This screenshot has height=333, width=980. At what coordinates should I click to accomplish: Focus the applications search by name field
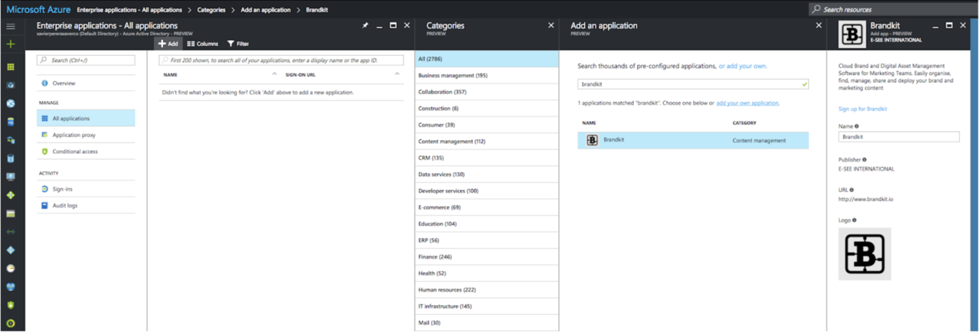281,60
